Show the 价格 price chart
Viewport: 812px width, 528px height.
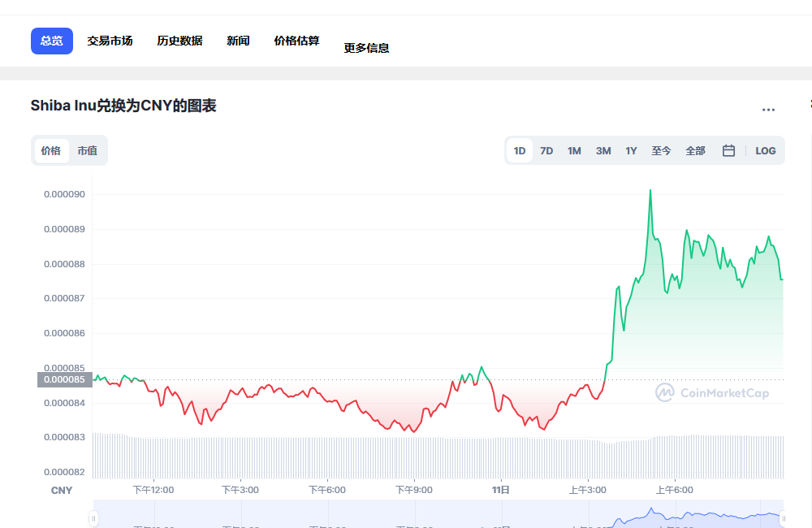coord(50,151)
